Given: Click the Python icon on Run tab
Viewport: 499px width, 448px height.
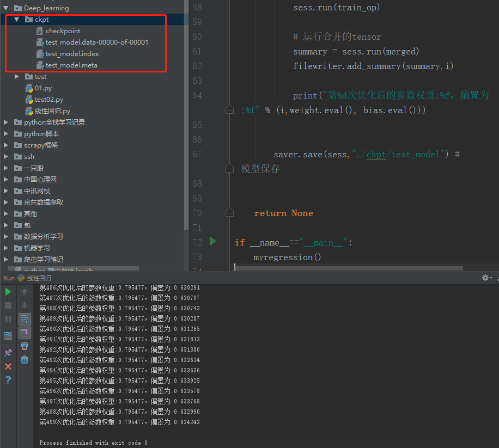Looking at the screenshot, I should 21,278.
